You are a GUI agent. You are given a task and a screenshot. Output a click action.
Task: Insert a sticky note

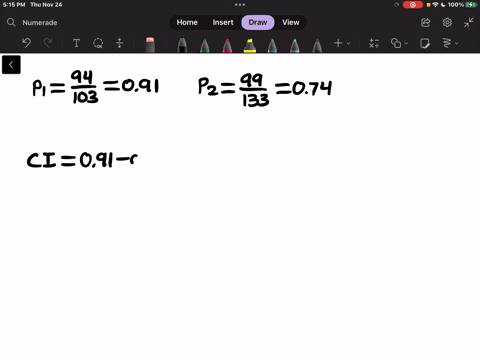click(425, 43)
